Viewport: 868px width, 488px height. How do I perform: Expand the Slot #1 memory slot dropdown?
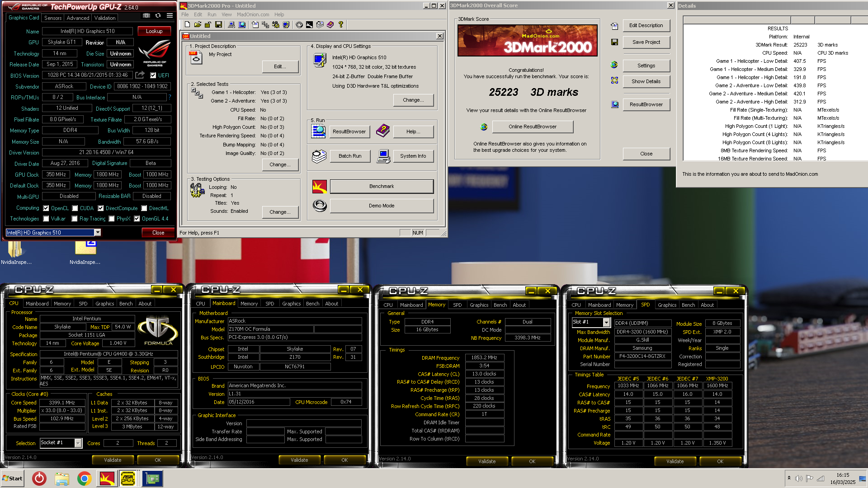point(606,322)
